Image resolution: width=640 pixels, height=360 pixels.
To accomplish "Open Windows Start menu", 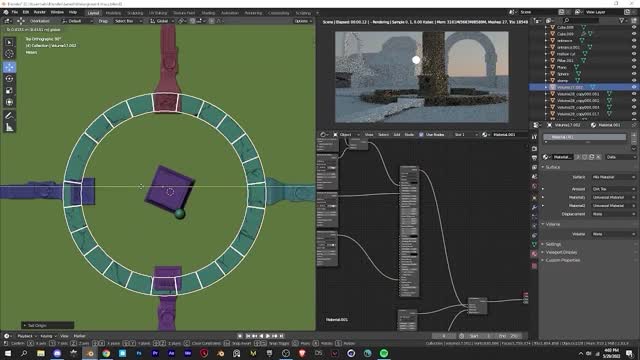I will pyautogui.click(x=8, y=353).
